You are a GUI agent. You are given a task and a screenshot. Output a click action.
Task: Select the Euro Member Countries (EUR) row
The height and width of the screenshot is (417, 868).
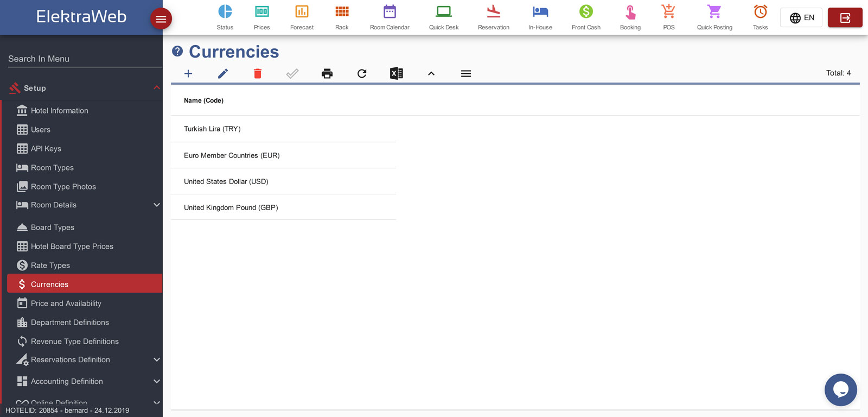point(283,155)
